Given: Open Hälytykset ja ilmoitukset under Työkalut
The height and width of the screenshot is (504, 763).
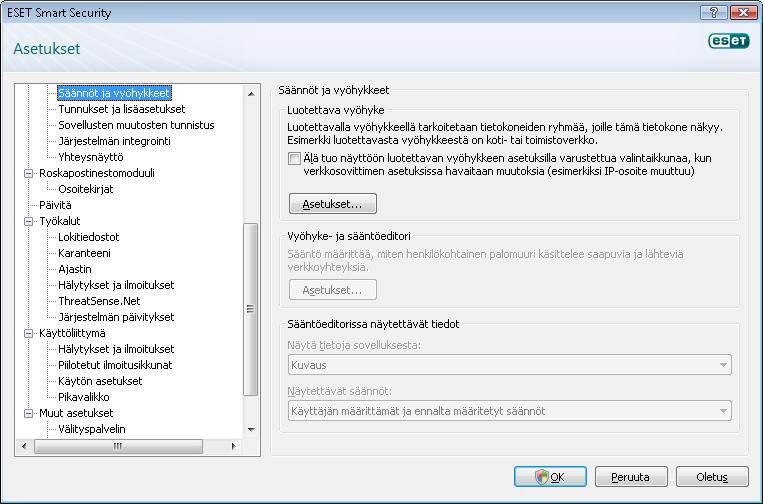Looking at the screenshot, I should click(116, 285).
